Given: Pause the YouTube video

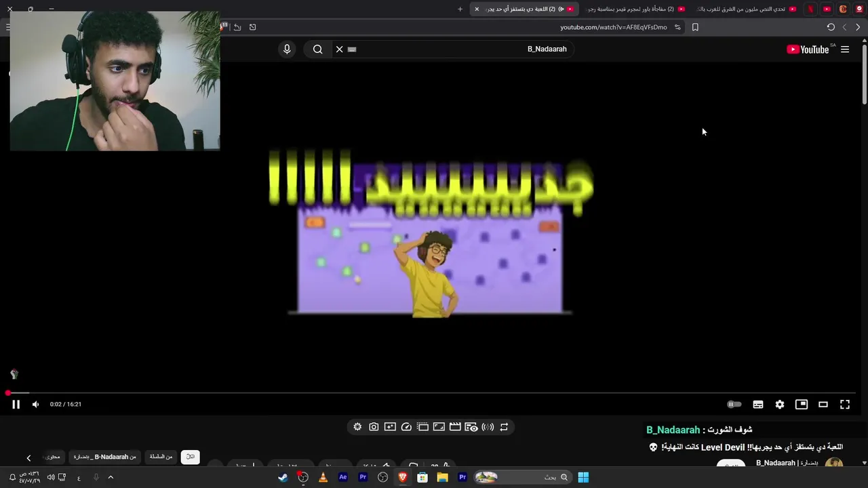Looking at the screenshot, I should [x=16, y=404].
